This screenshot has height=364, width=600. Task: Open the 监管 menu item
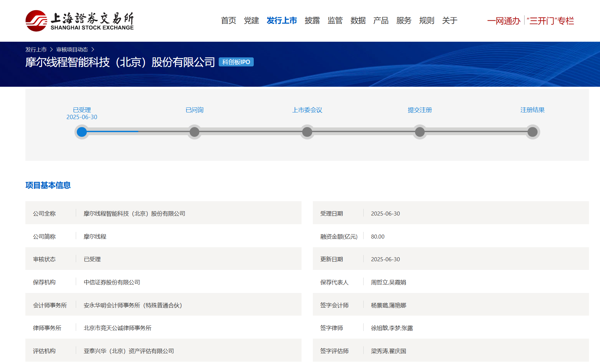click(335, 21)
